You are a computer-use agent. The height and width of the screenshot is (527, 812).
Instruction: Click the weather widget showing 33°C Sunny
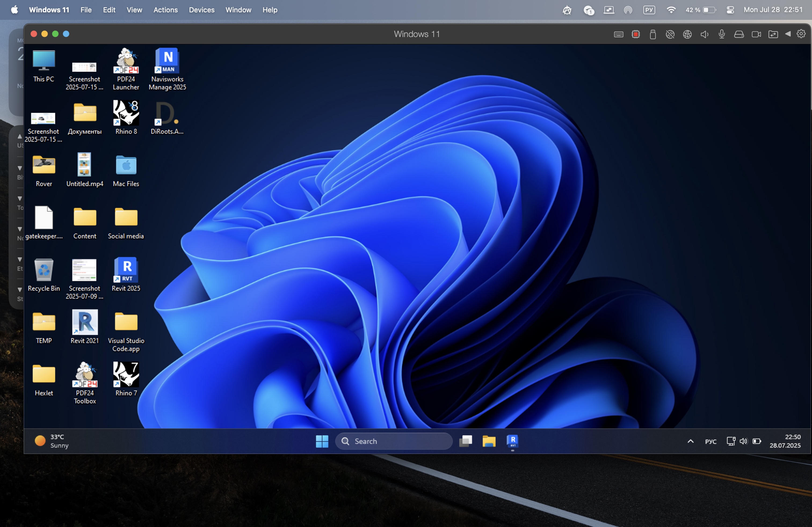click(x=52, y=441)
